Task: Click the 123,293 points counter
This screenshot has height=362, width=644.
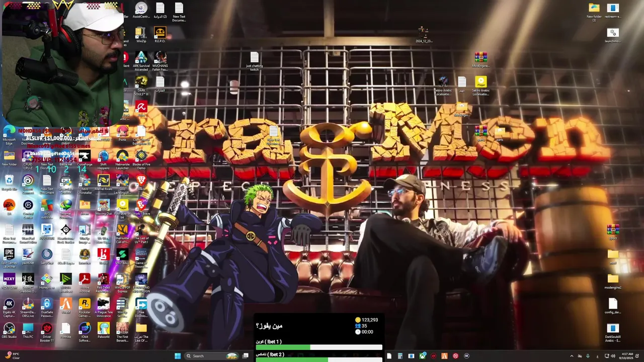Action: 366,320
